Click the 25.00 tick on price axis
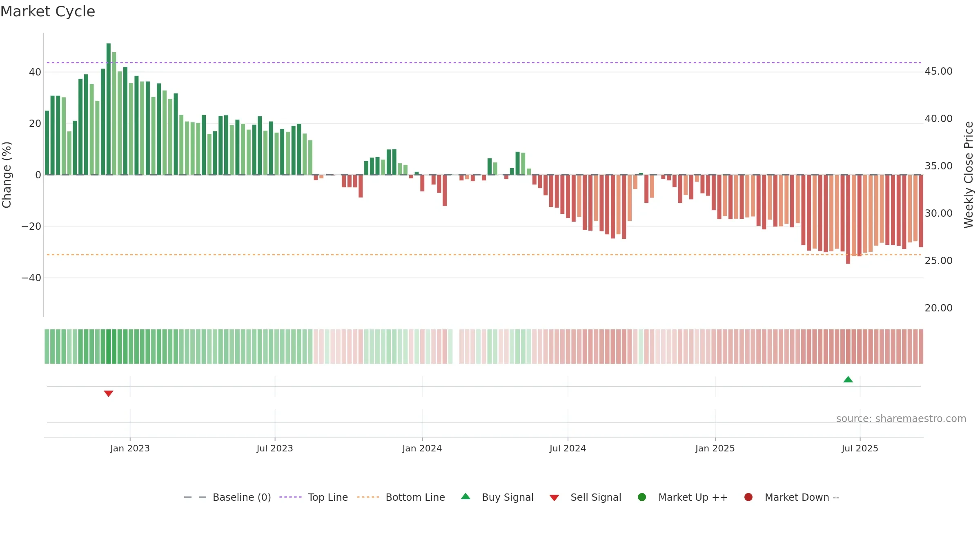The image size is (980, 551). pyautogui.click(x=938, y=261)
